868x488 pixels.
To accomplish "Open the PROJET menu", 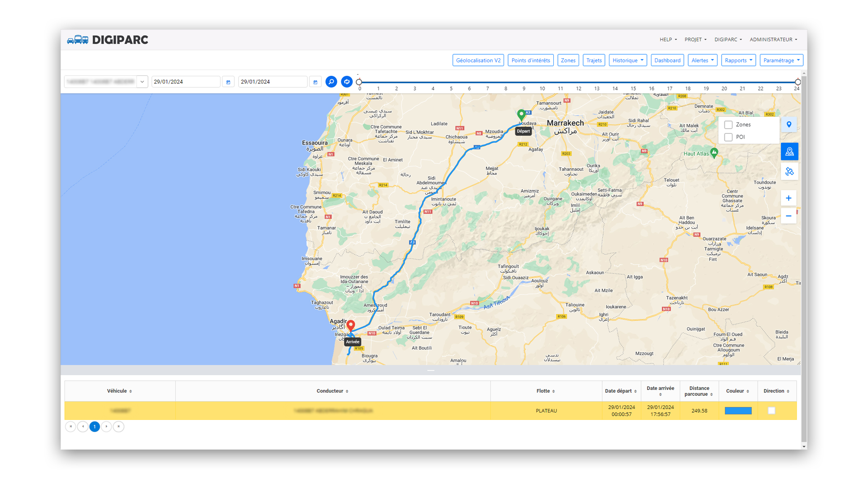I will 695,40.
